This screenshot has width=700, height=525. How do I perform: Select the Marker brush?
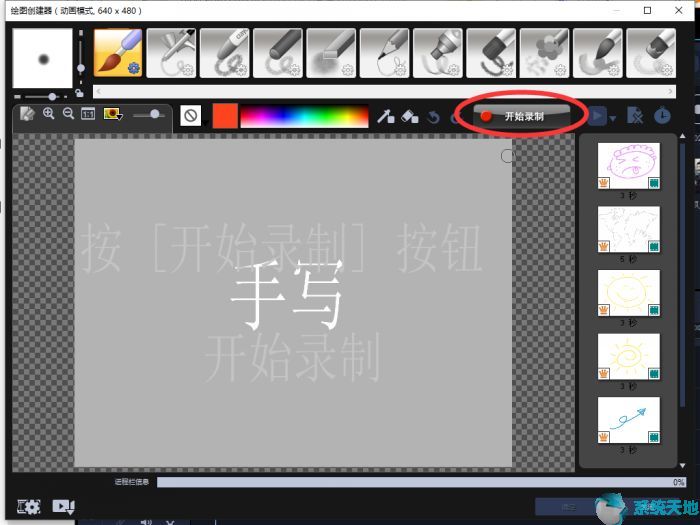438,53
